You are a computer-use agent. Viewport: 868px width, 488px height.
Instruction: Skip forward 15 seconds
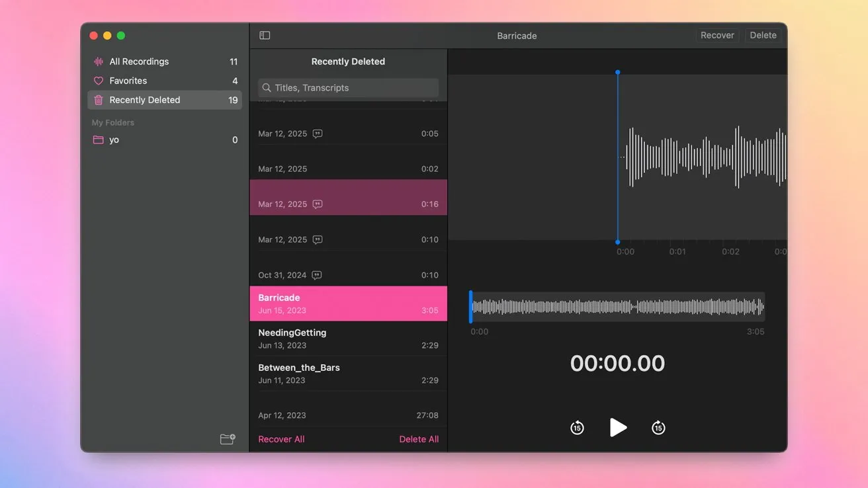[658, 427]
